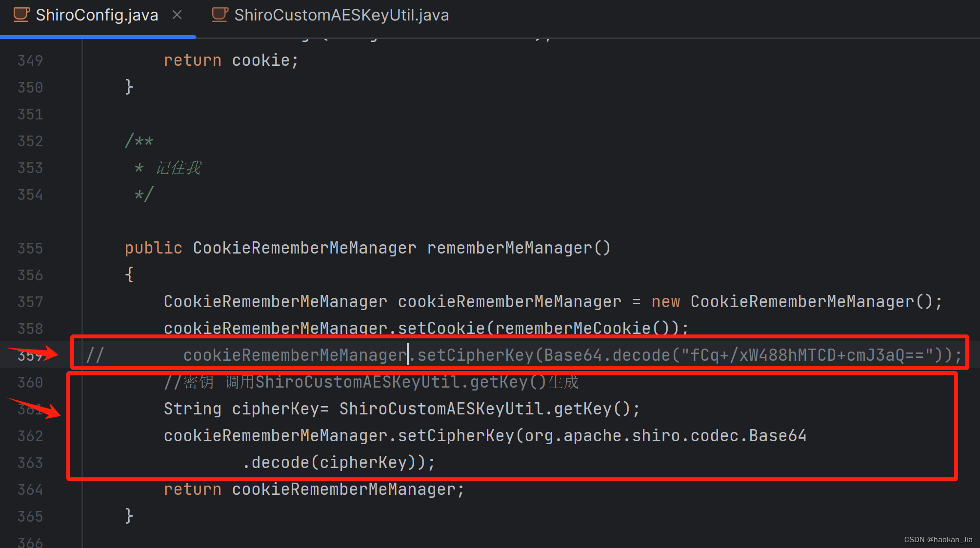The width and height of the screenshot is (980, 548).
Task: Click 'new' keyword on line 357
Action: [x=665, y=301]
